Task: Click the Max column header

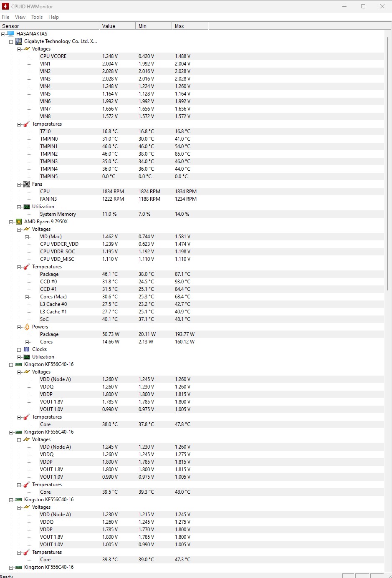Action: pos(190,26)
